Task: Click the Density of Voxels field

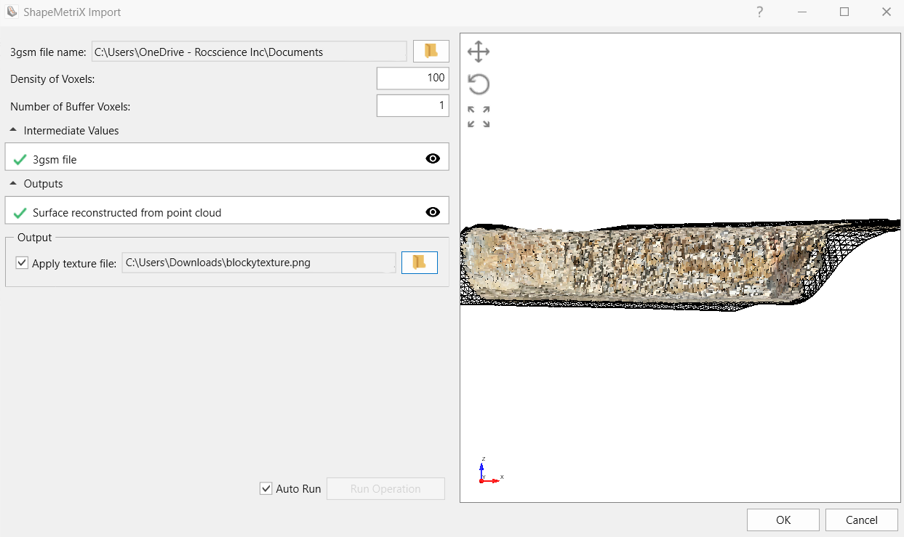Action: pyautogui.click(x=413, y=78)
